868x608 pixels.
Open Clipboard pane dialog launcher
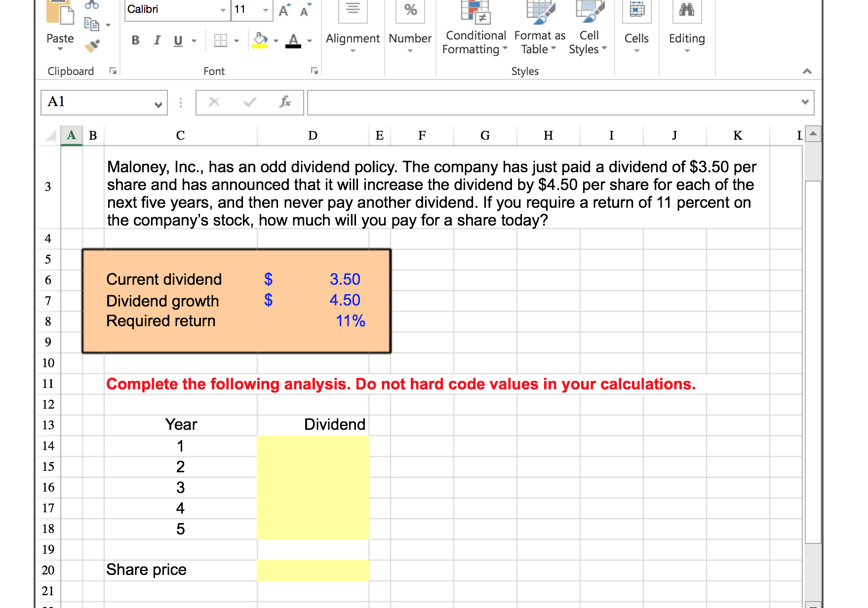click(113, 71)
